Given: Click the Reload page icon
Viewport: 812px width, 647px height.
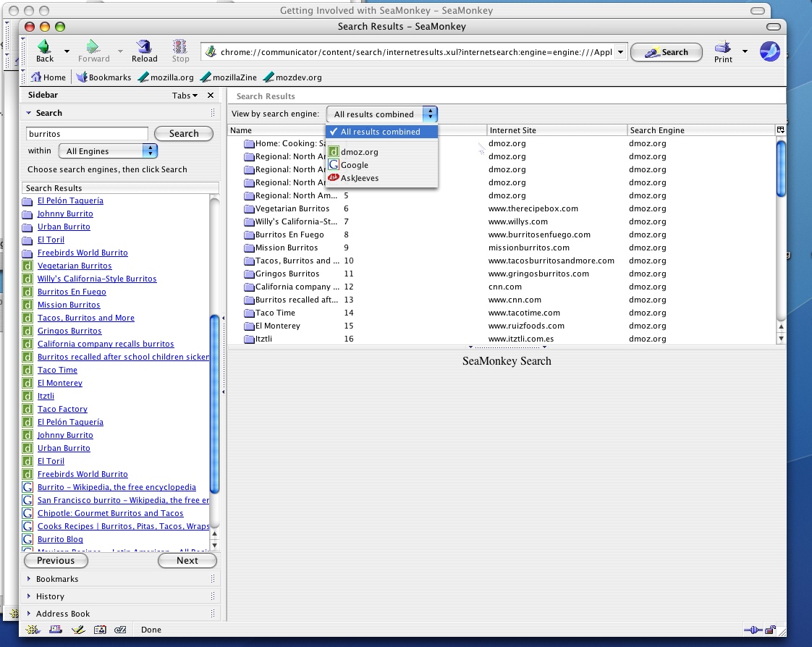Looking at the screenshot, I should pos(144,46).
